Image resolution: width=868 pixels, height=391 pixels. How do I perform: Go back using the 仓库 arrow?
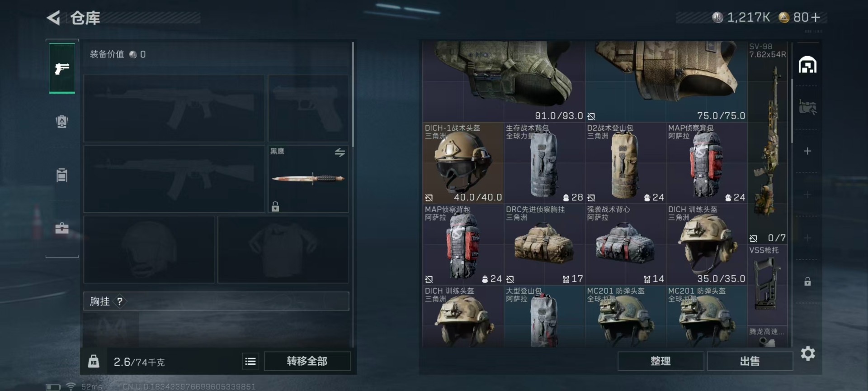tap(54, 18)
